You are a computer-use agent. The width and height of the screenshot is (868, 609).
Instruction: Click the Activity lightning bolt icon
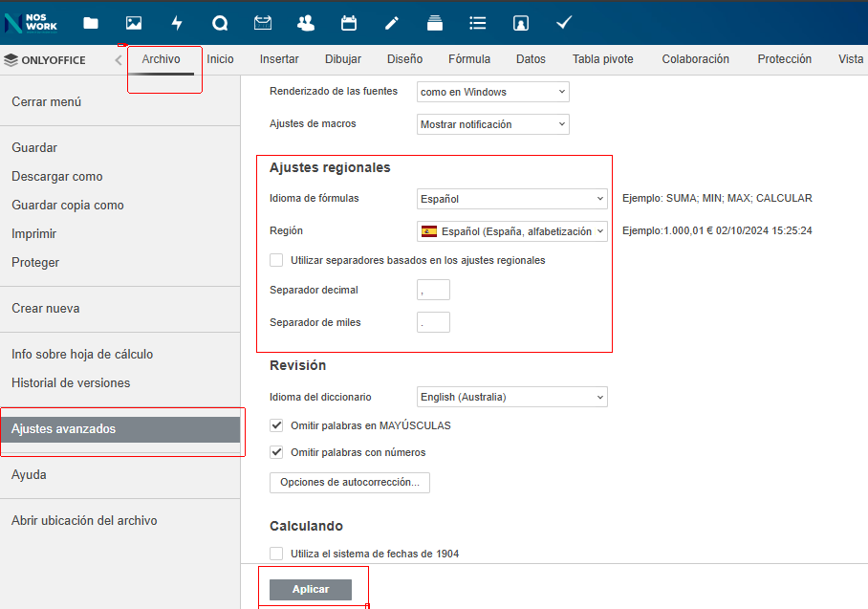pos(177,23)
